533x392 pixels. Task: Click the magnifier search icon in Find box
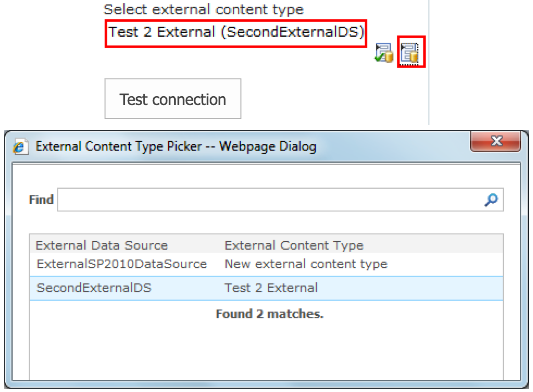491,199
